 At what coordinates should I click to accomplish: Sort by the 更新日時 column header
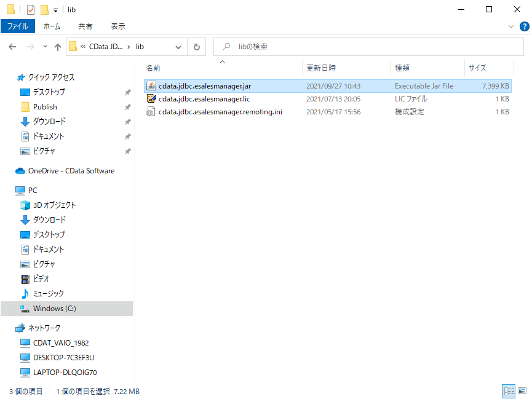coord(321,68)
